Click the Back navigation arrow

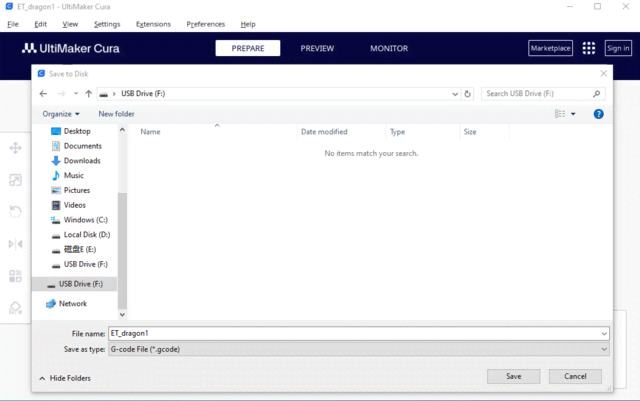(x=43, y=94)
